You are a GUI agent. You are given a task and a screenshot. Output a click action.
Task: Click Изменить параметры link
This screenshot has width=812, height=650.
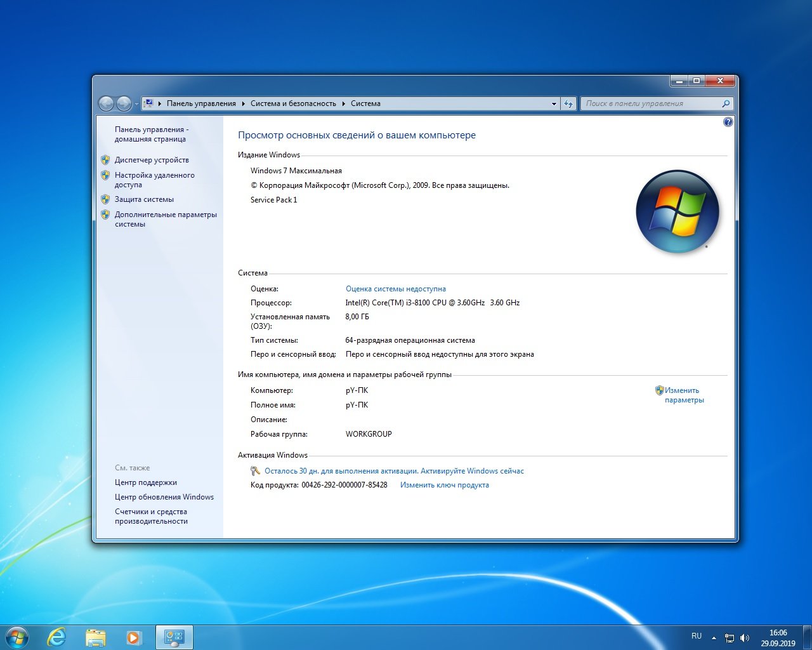click(x=684, y=395)
